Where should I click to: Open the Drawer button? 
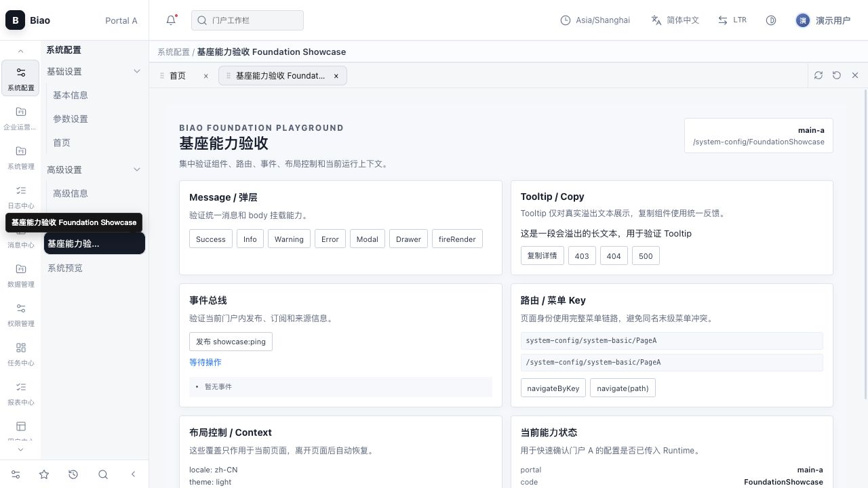[408, 239]
